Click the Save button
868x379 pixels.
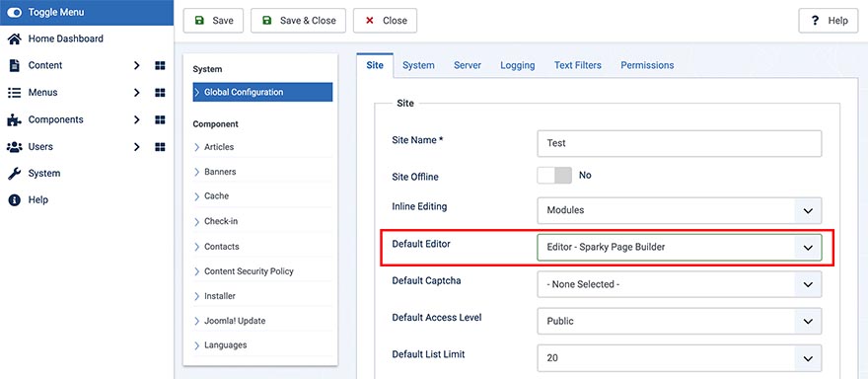214,21
